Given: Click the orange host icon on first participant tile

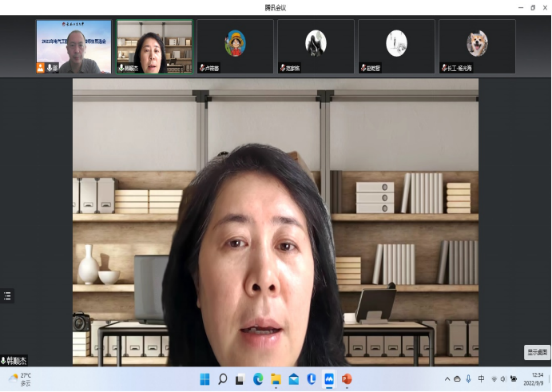Looking at the screenshot, I should [x=40, y=68].
